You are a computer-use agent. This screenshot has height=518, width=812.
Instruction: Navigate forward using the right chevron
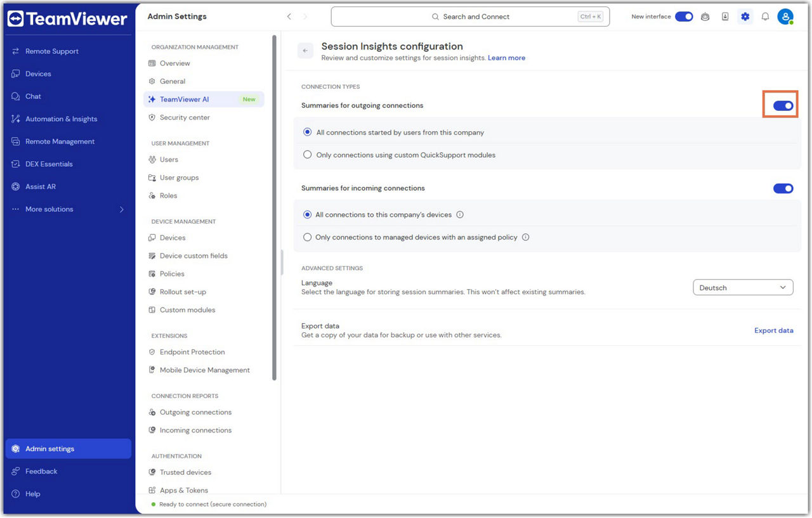[x=305, y=16]
